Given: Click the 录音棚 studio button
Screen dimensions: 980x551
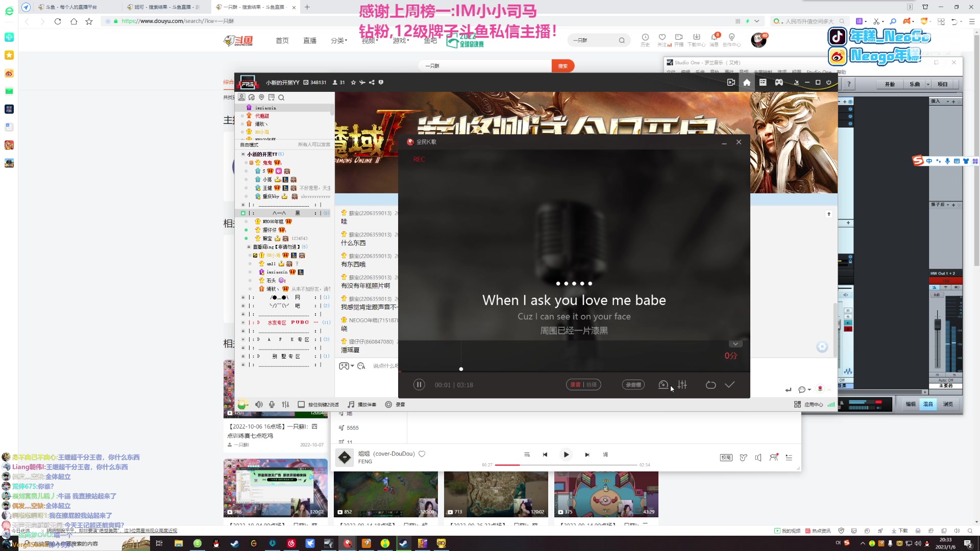Looking at the screenshot, I should point(633,385).
